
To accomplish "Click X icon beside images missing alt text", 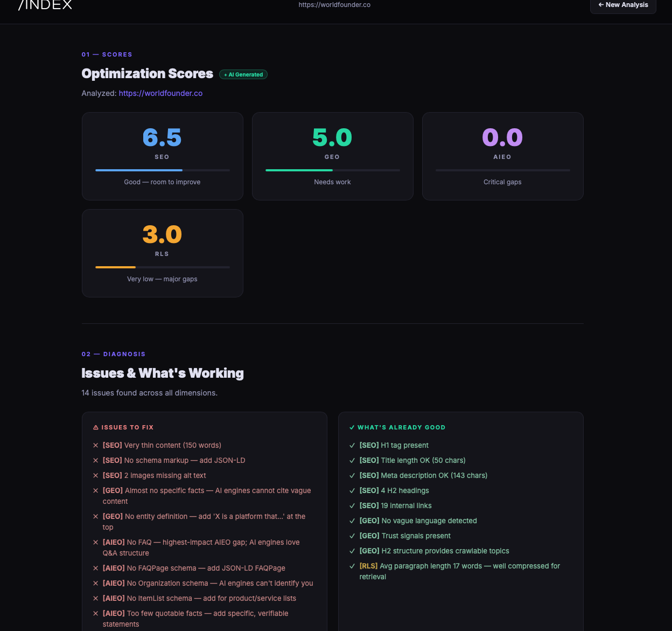I will [96, 476].
